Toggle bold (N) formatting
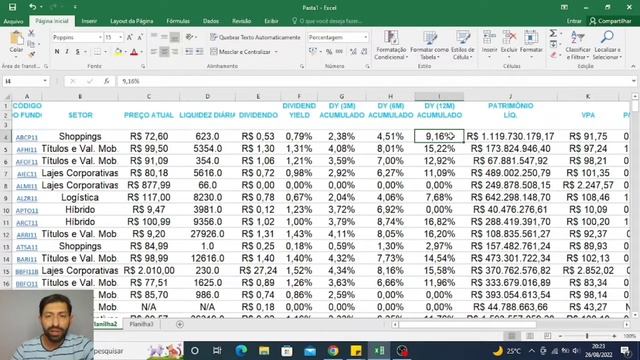Viewport: 640px width, 360px height. [57, 52]
